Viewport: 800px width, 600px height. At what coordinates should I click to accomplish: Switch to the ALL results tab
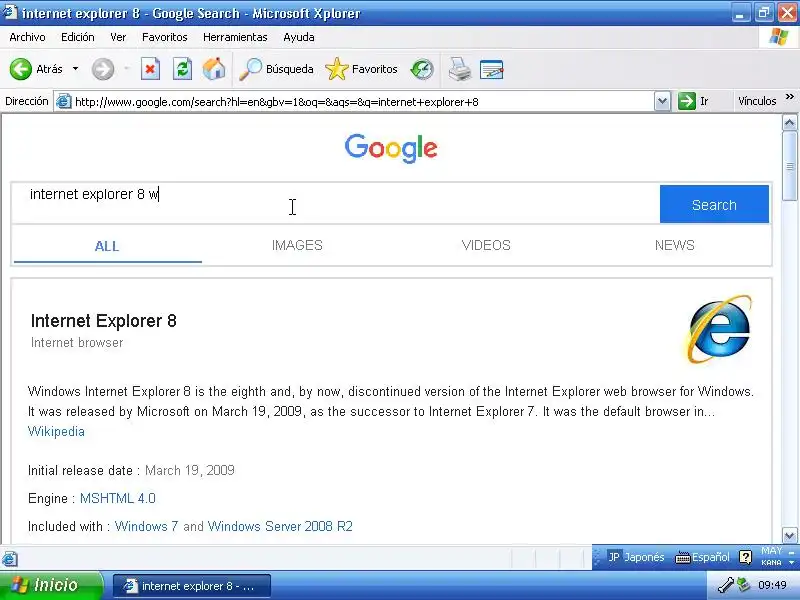(107, 246)
